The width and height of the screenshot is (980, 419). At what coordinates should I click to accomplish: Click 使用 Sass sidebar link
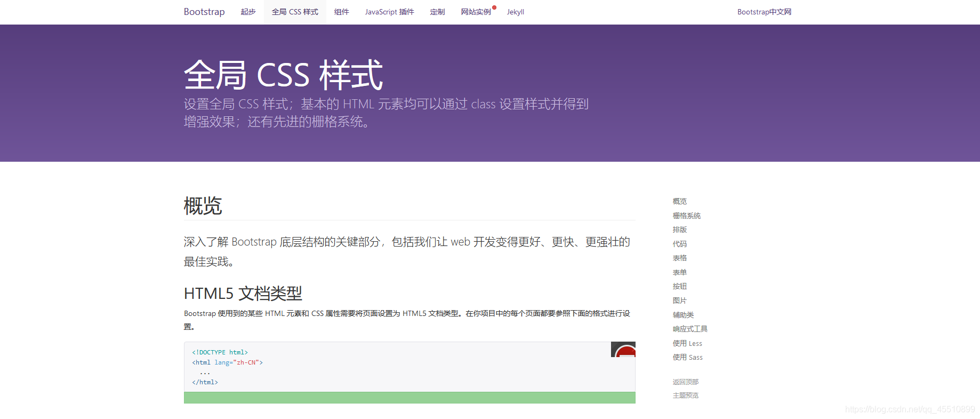(x=687, y=357)
